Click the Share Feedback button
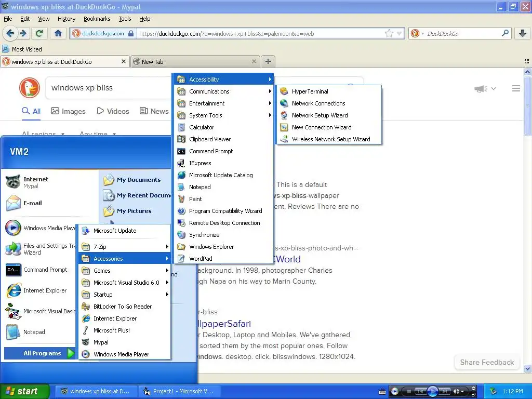This screenshot has width=532, height=399. pyautogui.click(x=487, y=362)
